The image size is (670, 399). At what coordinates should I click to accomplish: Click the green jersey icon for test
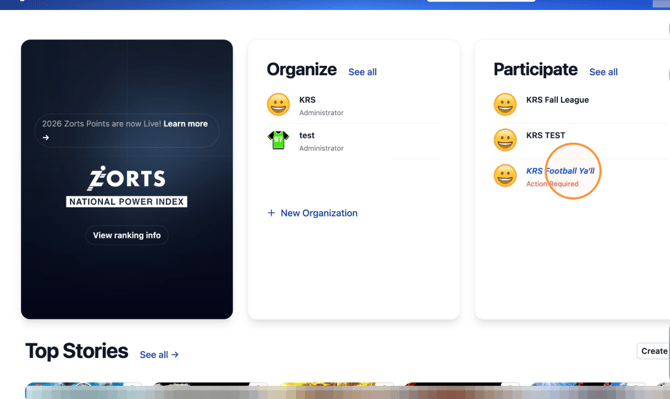[x=278, y=140]
